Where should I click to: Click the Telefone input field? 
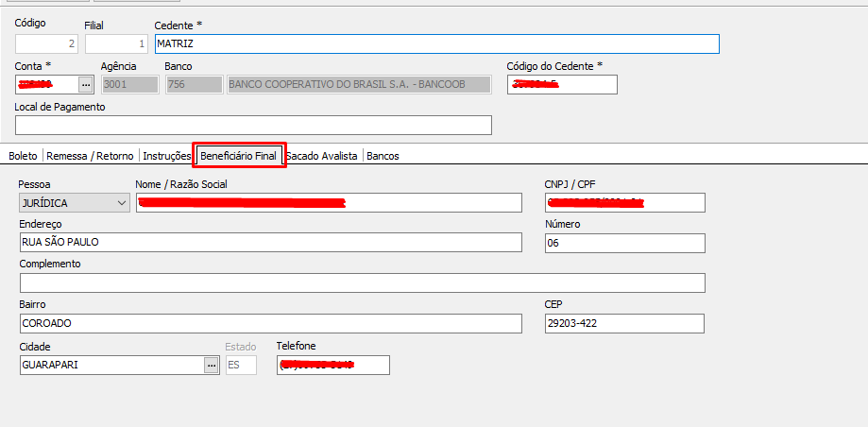click(333, 365)
